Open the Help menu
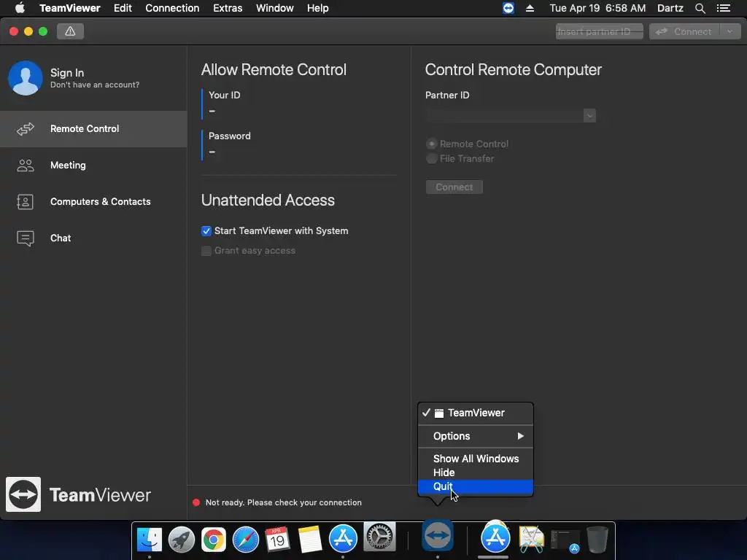747x560 pixels. coord(318,8)
